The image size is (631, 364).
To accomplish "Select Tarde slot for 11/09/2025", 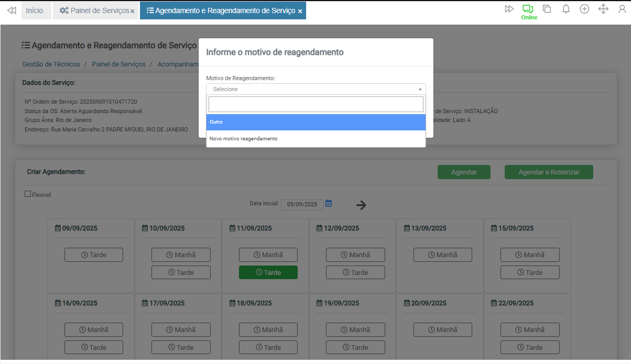I will (268, 272).
